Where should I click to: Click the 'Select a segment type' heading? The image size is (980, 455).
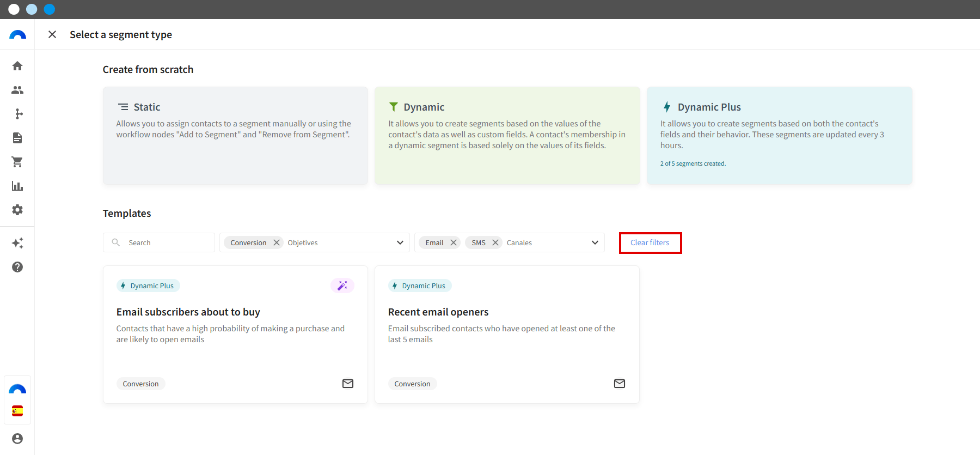121,34
